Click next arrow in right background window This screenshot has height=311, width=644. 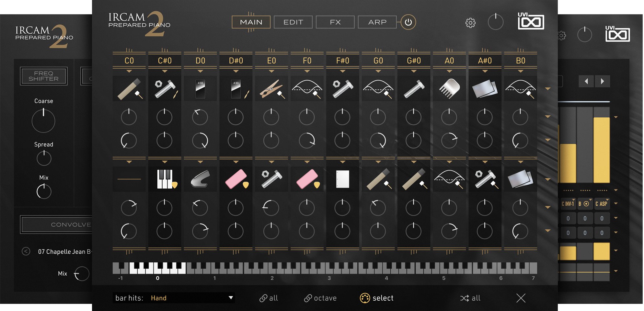(602, 81)
